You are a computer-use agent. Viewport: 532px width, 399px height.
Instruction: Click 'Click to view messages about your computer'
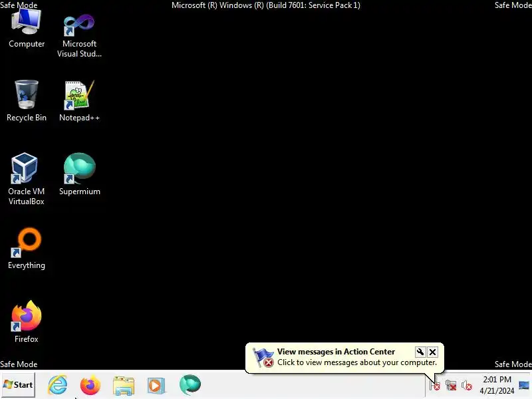coord(357,362)
